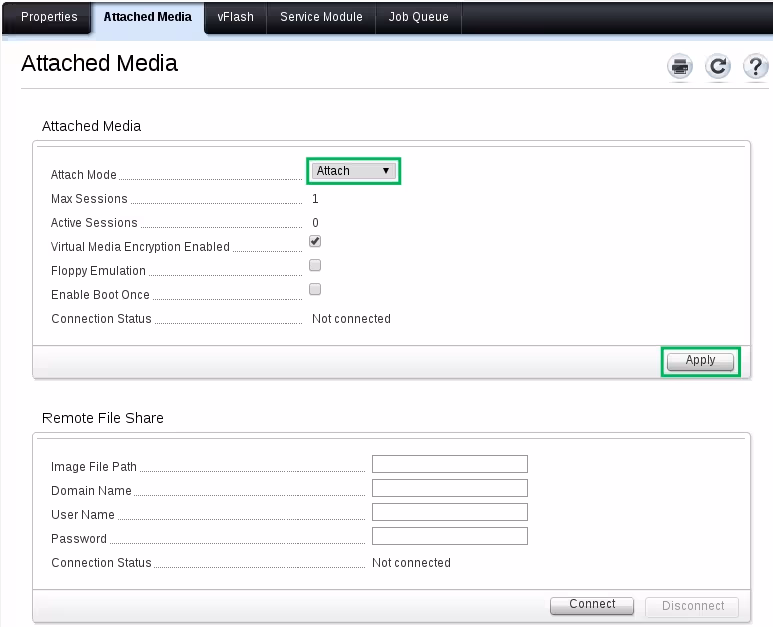Click the 'Remote File Share' section heading

tap(103, 418)
